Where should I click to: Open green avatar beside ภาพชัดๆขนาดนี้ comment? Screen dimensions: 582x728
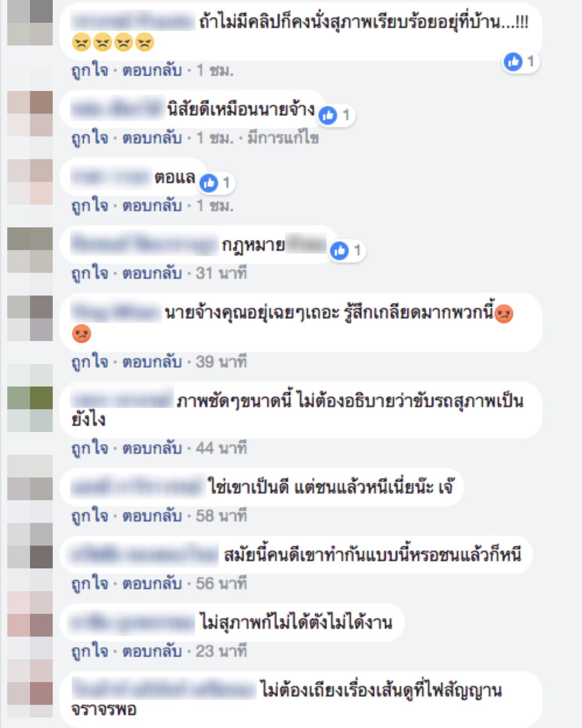click(x=30, y=409)
